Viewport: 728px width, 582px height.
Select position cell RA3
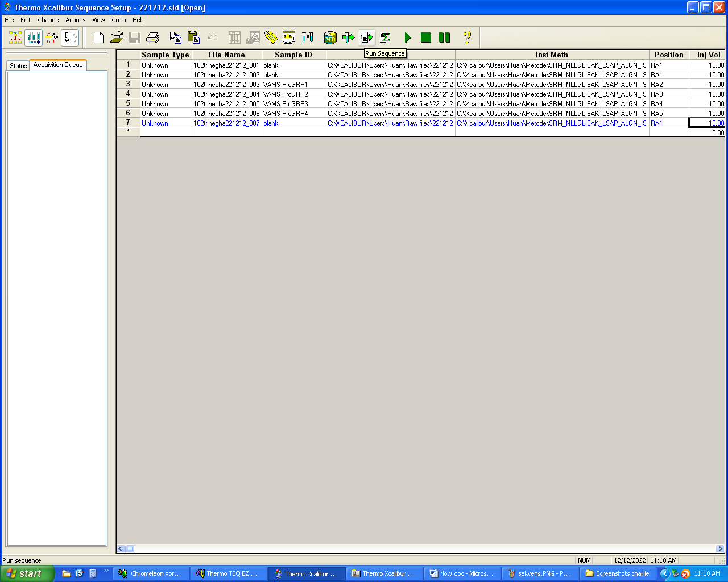click(x=669, y=94)
